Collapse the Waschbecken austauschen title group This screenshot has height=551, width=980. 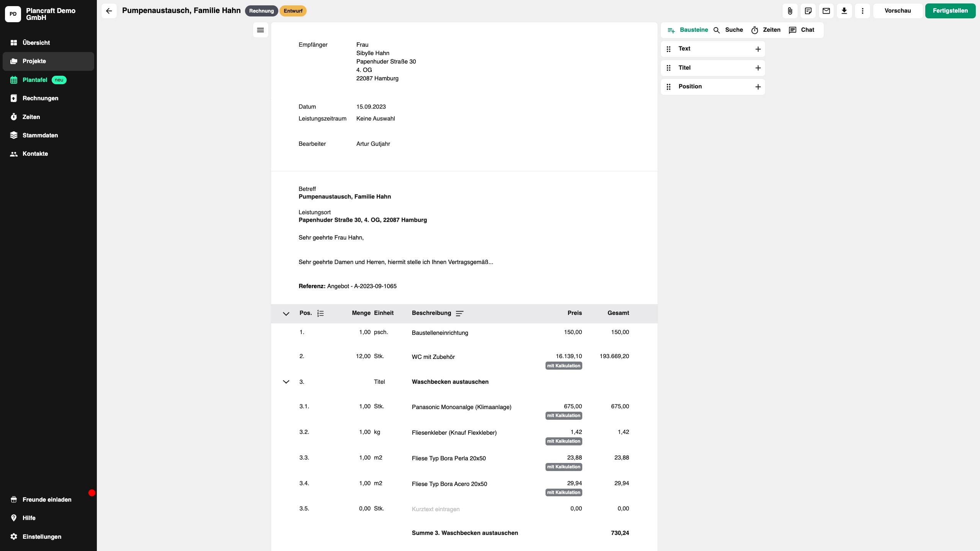286,382
